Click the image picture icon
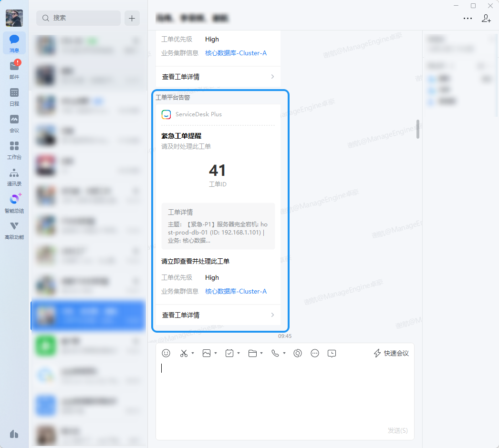 coord(207,353)
